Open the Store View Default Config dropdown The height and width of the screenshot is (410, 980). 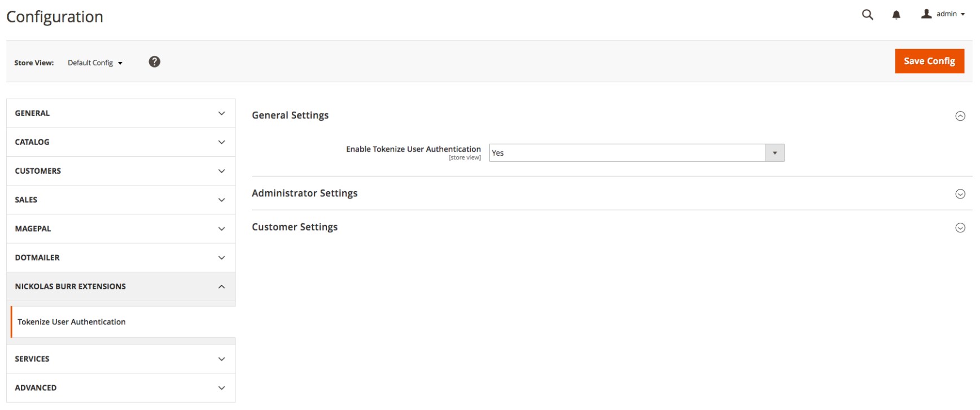pyautogui.click(x=95, y=63)
